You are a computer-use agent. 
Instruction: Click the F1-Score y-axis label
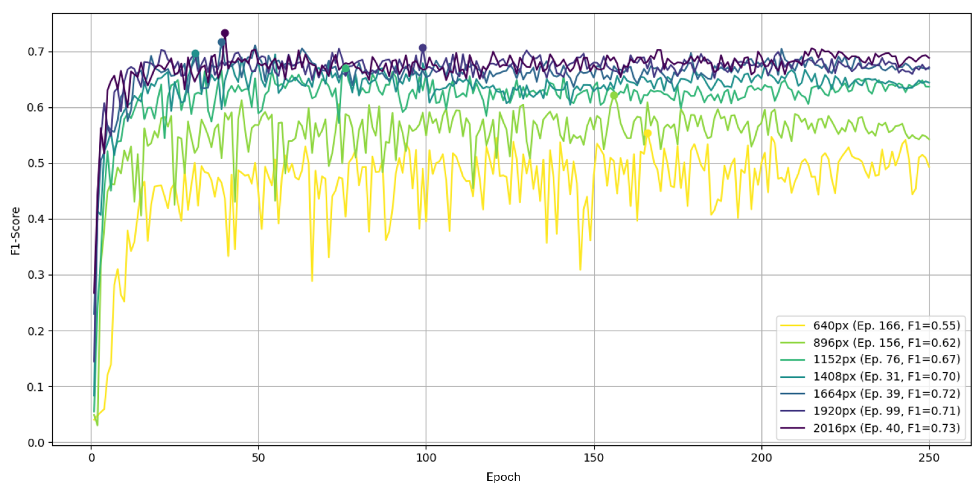(x=15, y=231)
